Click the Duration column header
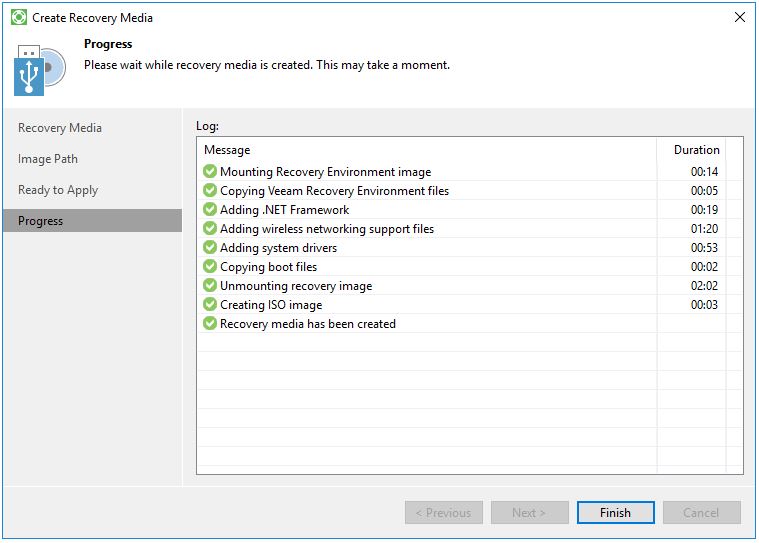Screen dimensions: 759x543 696,150
